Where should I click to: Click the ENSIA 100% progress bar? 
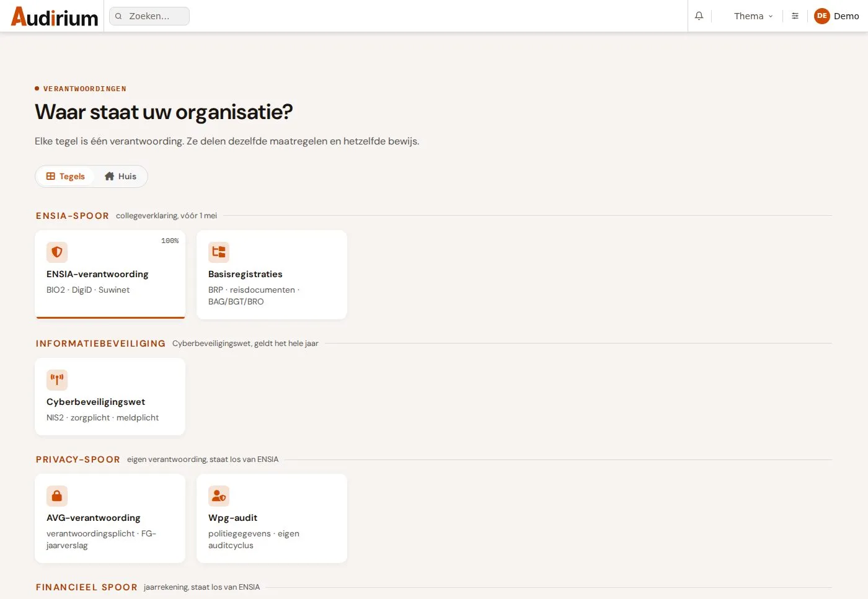coord(110,317)
